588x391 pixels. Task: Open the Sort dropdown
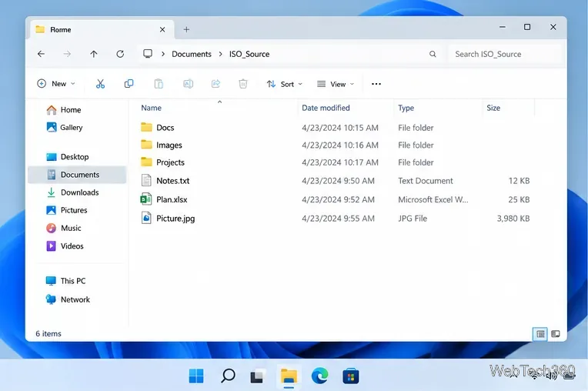tap(284, 84)
